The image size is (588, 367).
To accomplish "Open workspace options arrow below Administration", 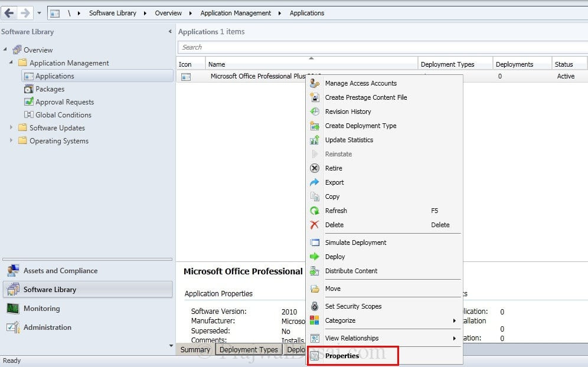I will coord(171,346).
